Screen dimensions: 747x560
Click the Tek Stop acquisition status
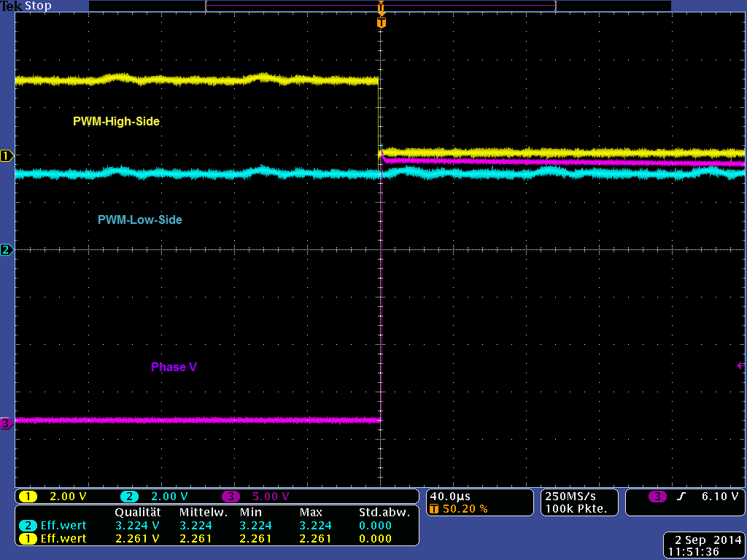pyautogui.click(x=26, y=6)
